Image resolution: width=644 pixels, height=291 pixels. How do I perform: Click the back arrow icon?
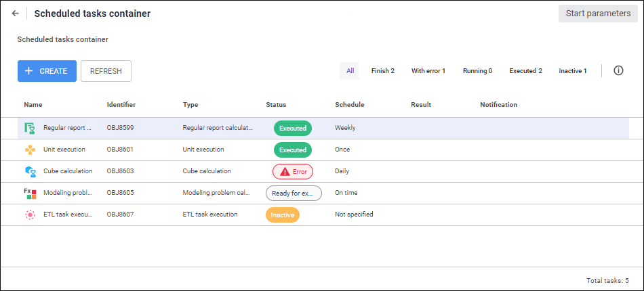tap(16, 14)
